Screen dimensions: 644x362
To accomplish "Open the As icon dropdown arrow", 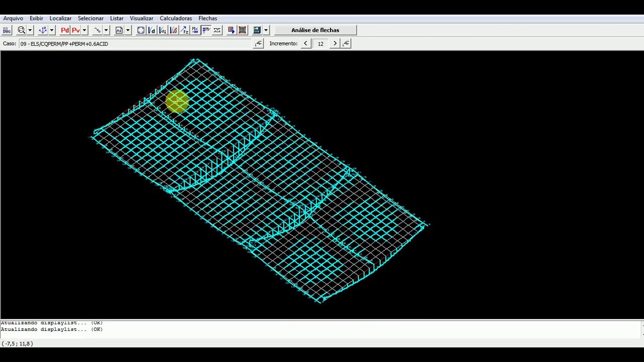I will [128, 30].
